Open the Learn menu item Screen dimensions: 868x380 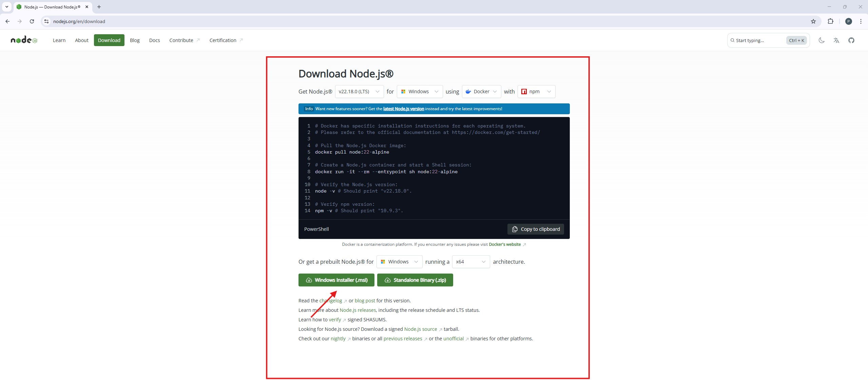click(59, 40)
